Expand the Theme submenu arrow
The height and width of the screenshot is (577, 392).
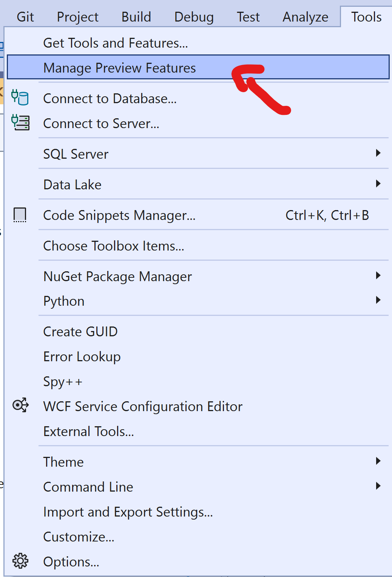tap(378, 461)
